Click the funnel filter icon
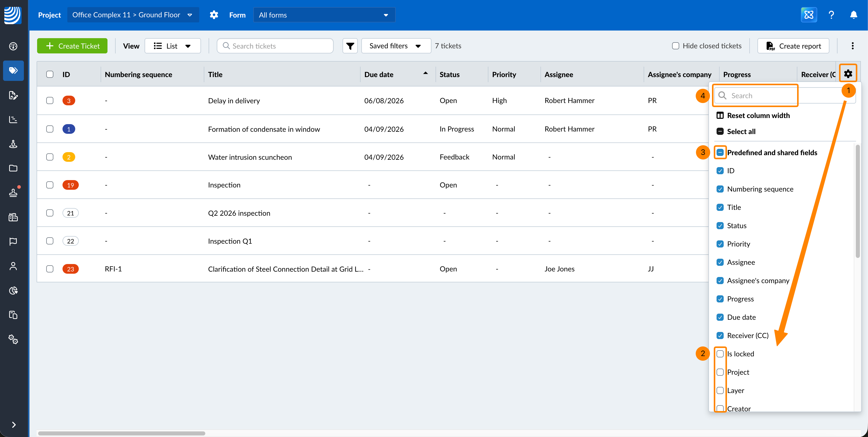The width and height of the screenshot is (868, 437). tap(350, 46)
